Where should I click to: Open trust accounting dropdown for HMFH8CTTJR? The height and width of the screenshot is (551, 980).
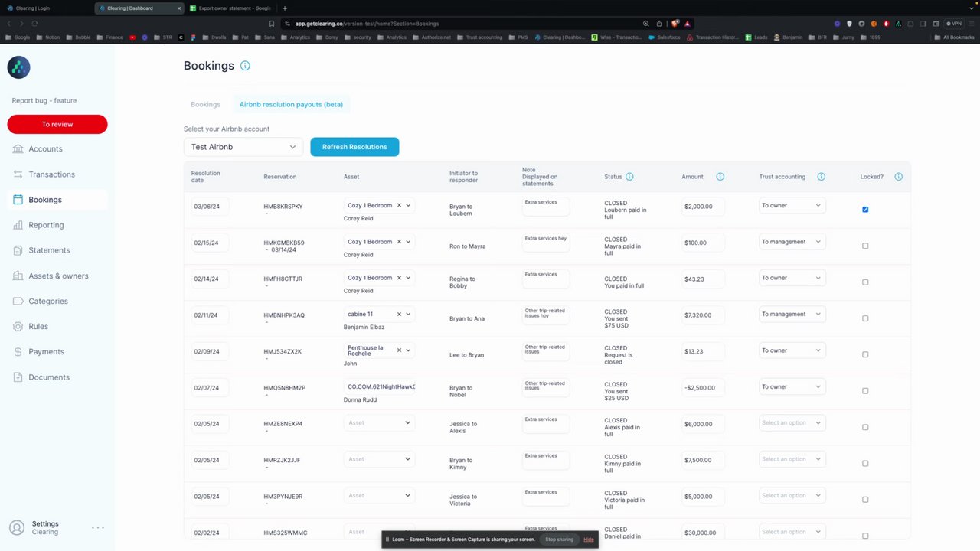tap(792, 278)
